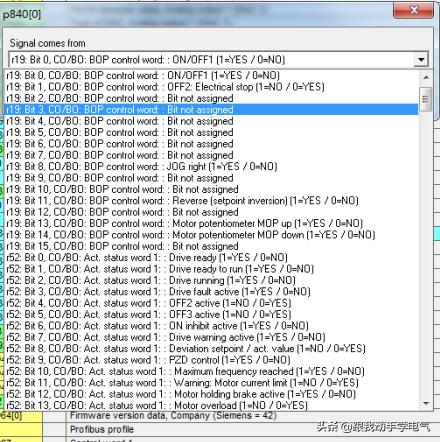
Task: Select r52 Bit 9 PZD control option
Action: [x=211, y=360]
